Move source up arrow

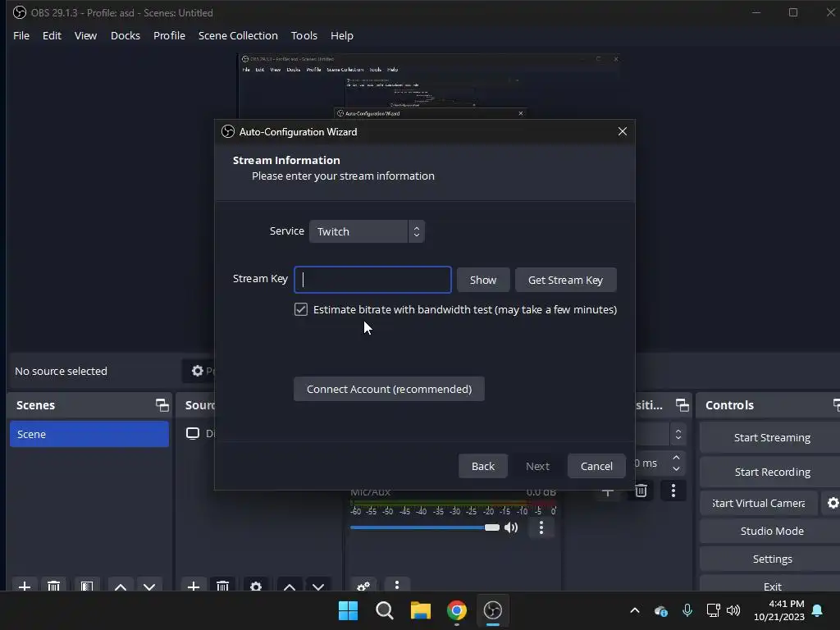pyautogui.click(x=290, y=586)
